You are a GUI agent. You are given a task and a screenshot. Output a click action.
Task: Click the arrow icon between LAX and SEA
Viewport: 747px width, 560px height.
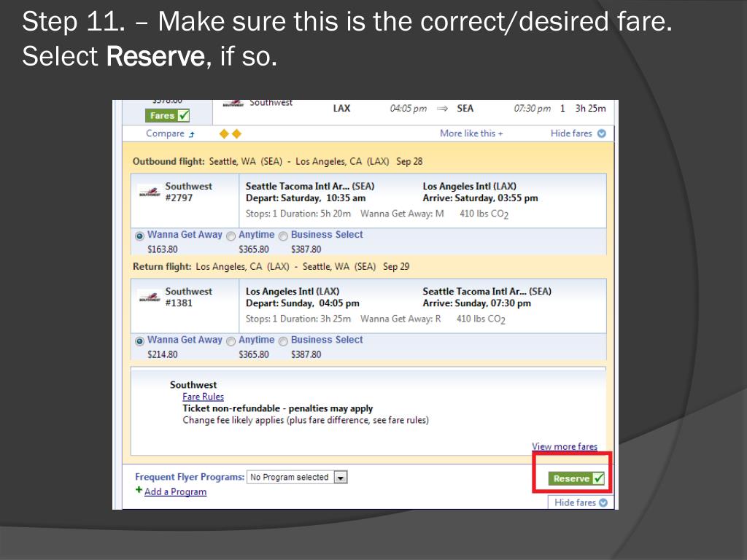pyautogui.click(x=442, y=109)
